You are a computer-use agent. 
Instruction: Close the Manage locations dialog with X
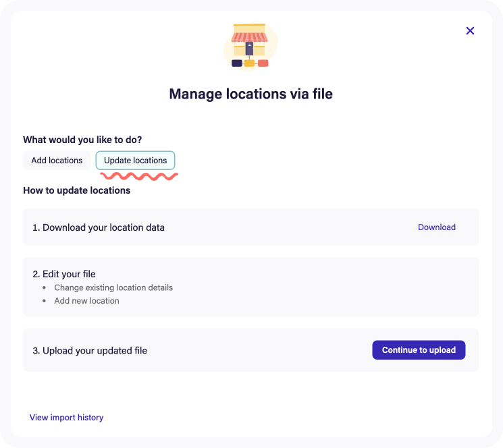[470, 31]
